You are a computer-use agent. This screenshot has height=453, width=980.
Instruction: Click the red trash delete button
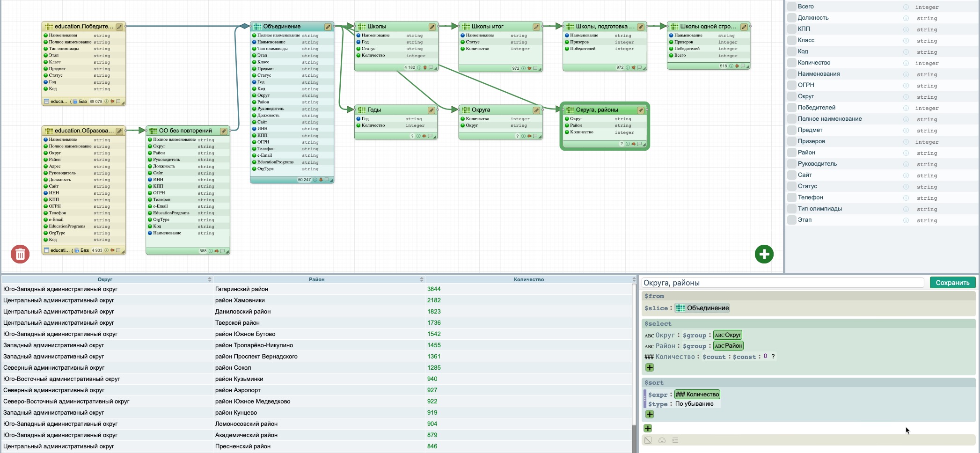[x=20, y=254]
